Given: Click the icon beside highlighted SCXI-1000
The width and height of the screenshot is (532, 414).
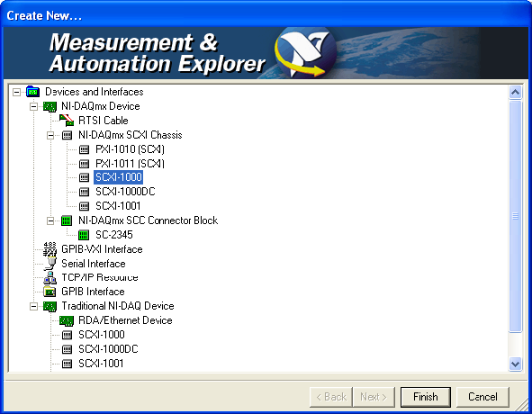Looking at the screenshot, I should pyautogui.click(x=84, y=177).
